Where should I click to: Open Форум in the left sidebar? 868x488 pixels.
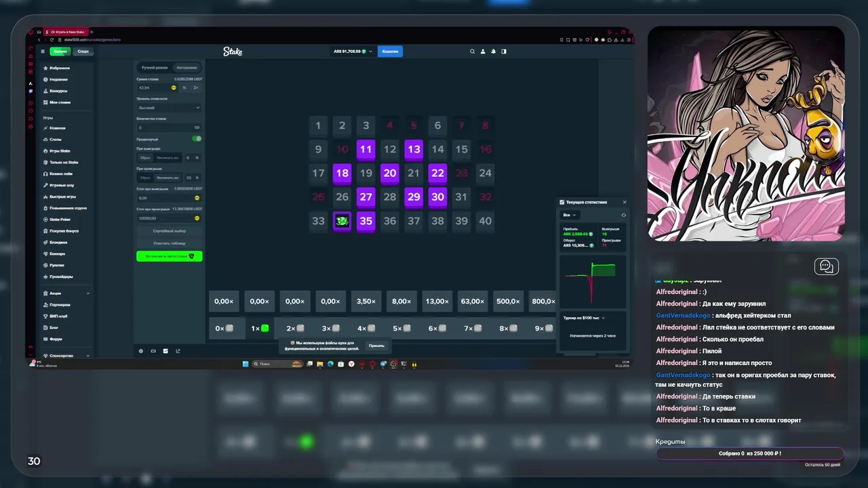pyautogui.click(x=56, y=339)
